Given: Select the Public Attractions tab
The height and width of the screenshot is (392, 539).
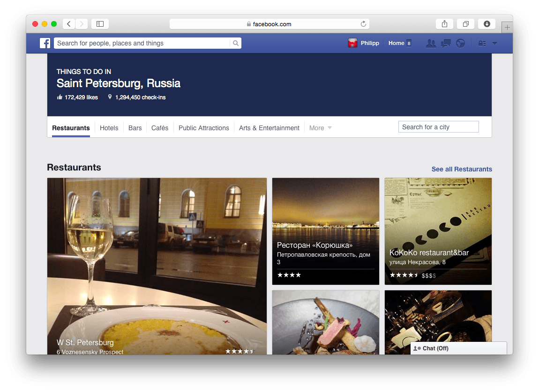Looking at the screenshot, I should 204,128.
